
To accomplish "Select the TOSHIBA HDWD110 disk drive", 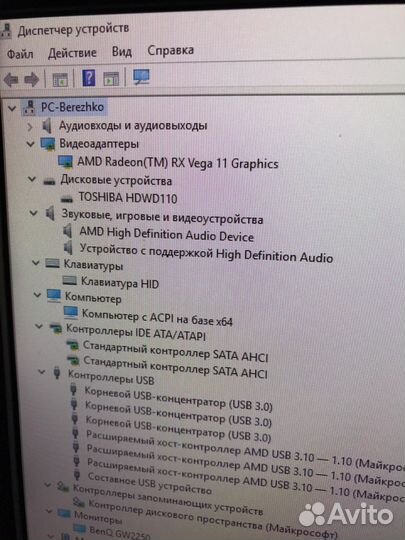I will pyautogui.click(x=128, y=198).
